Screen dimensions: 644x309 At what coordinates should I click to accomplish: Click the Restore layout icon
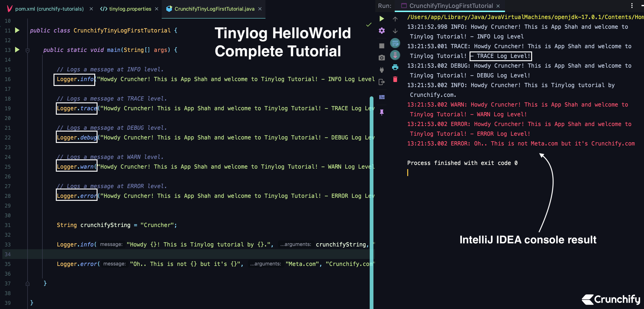tap(382, 97)
